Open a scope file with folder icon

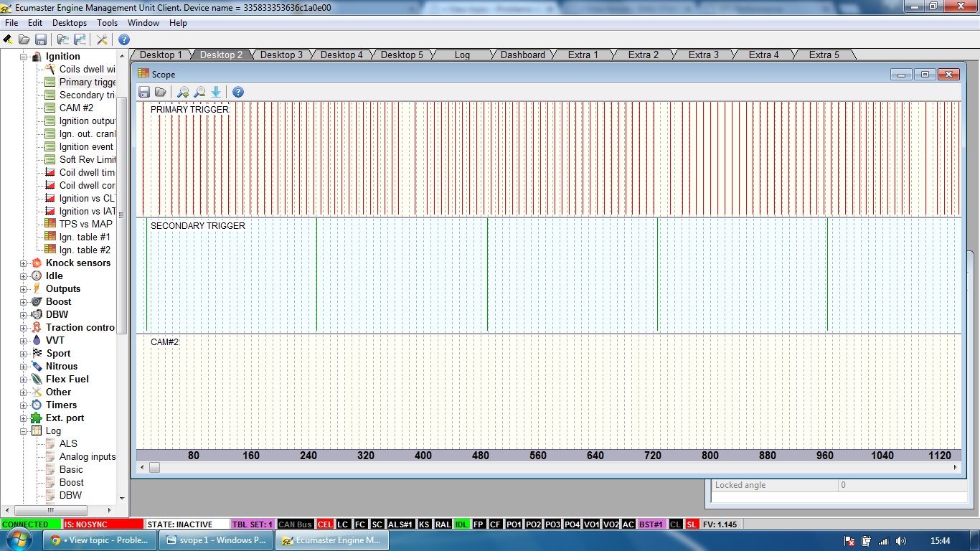coord(161,92)
